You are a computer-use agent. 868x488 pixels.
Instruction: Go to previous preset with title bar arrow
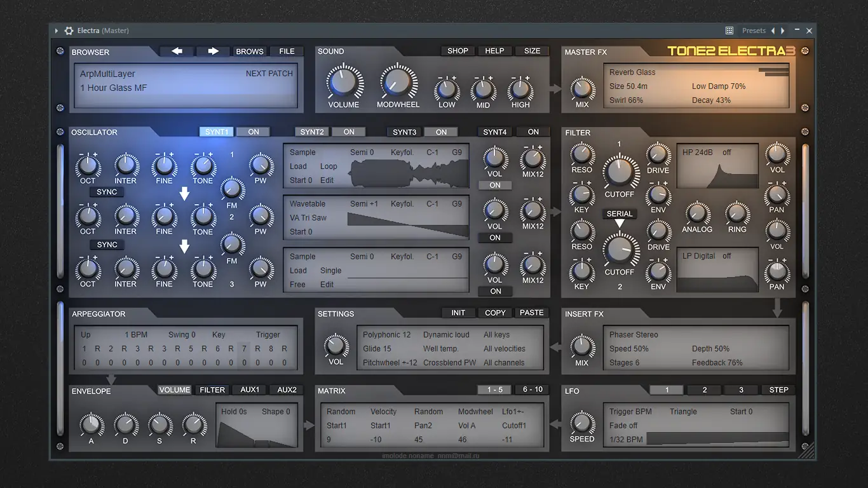tap(773, 30)
